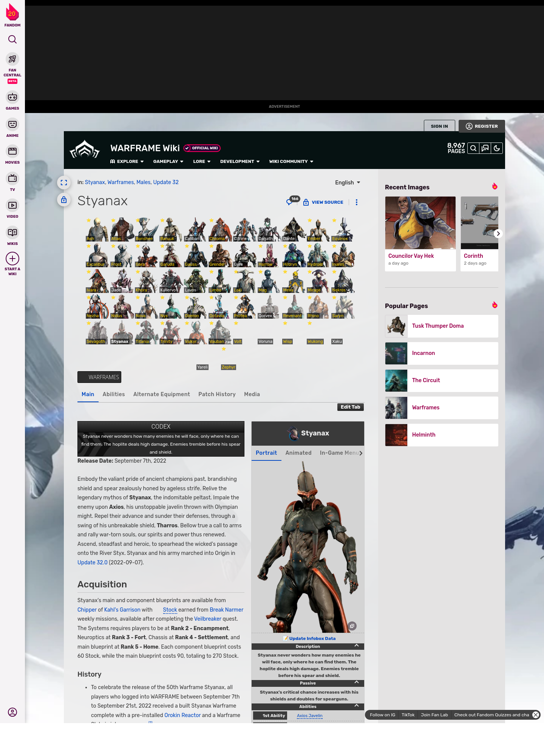Click the Start a Wiki plus icon
The width and height of the screenshot is (544, 756).
coord(12,259)
